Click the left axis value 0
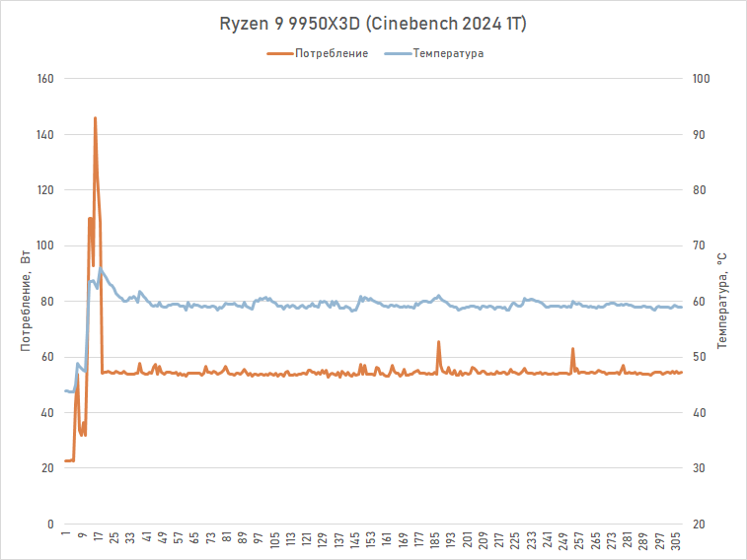This screenshot has height=560, width=747. coord(50,525)
